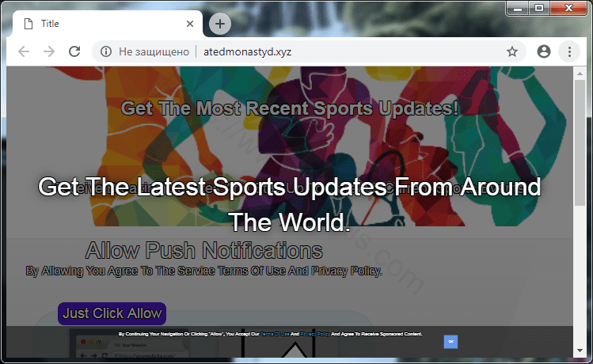Click the blue OK button in banner
The width and height of the screenshot is (593, 364).
(x=450, y=341)
